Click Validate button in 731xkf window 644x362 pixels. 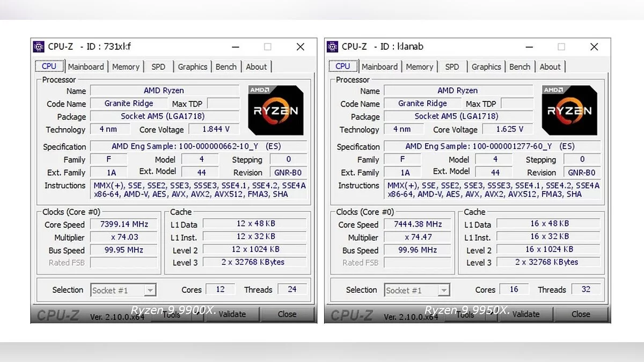[232, 314]
